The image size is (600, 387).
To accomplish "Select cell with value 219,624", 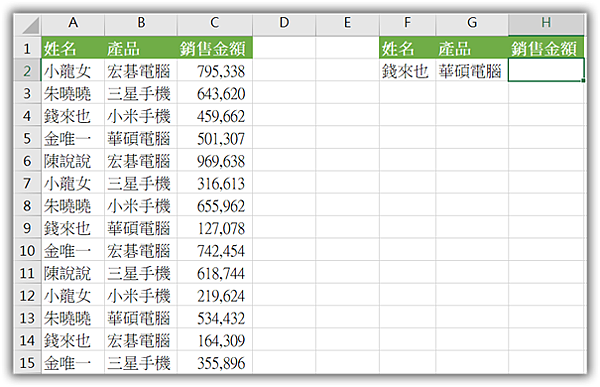I will pos(215,295).
